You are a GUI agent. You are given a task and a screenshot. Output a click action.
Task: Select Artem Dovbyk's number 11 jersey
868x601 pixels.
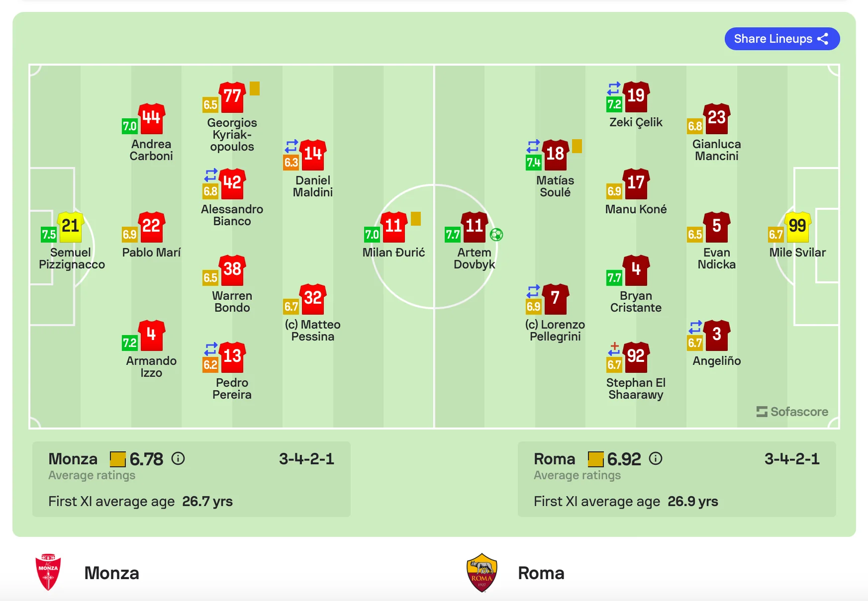click(x=474, y=227)
